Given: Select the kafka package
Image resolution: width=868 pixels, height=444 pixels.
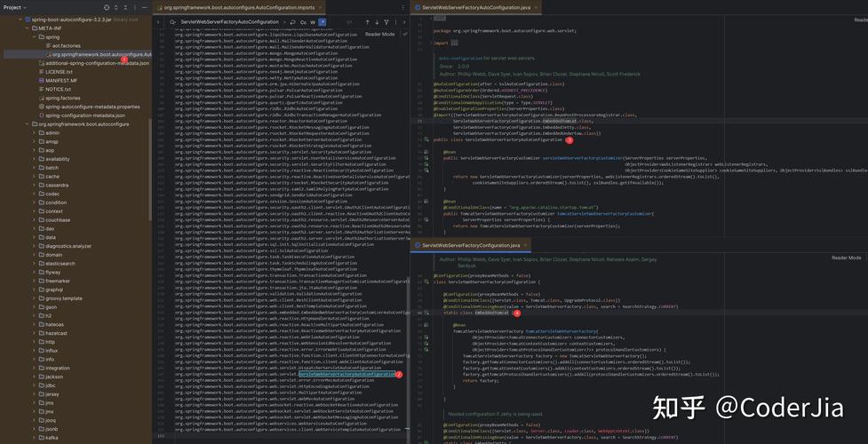Looking at the screenshot, I should [51, 438].
